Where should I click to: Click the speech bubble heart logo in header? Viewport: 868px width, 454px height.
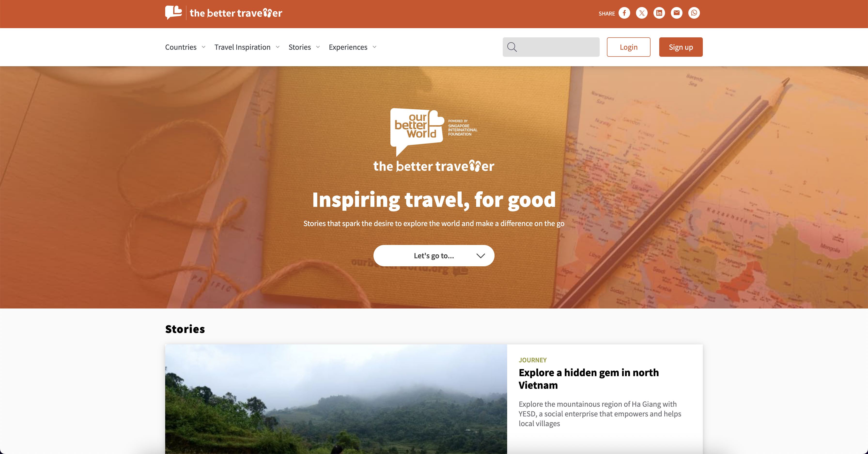tap(174, 13)
